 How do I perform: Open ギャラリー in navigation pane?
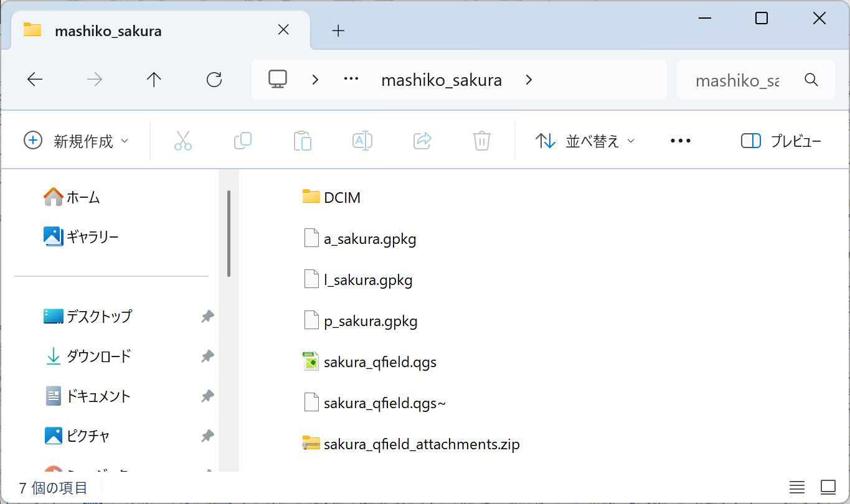[x=81, y=237]
